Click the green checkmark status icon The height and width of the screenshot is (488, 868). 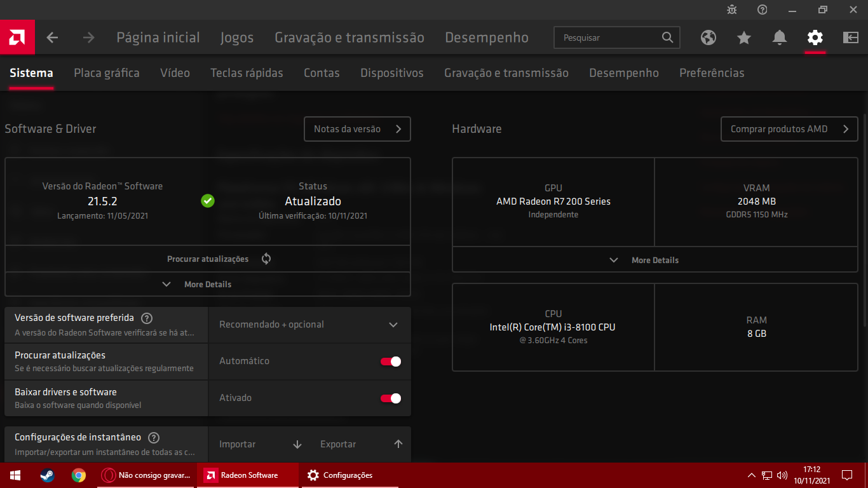click(208, 201)
